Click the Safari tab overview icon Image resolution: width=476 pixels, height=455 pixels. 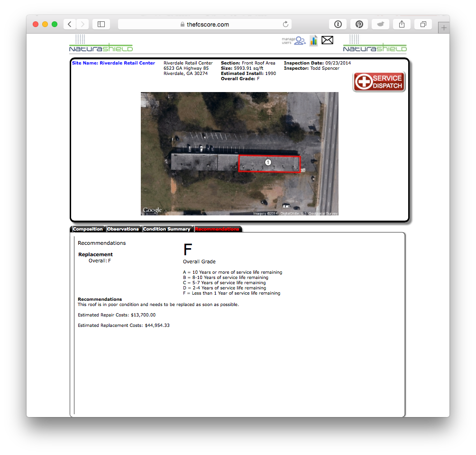click(x=423, y=24)
